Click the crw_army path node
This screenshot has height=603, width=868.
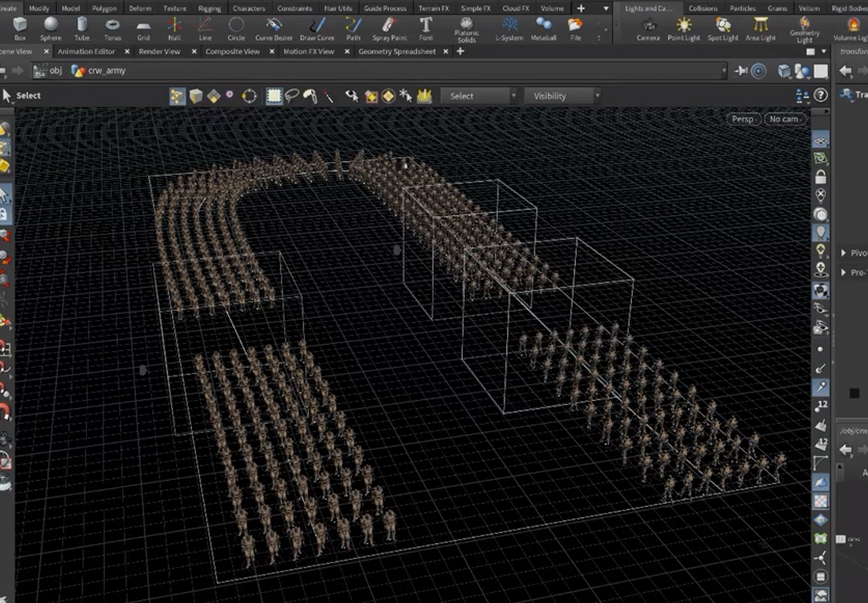[99, 70]
